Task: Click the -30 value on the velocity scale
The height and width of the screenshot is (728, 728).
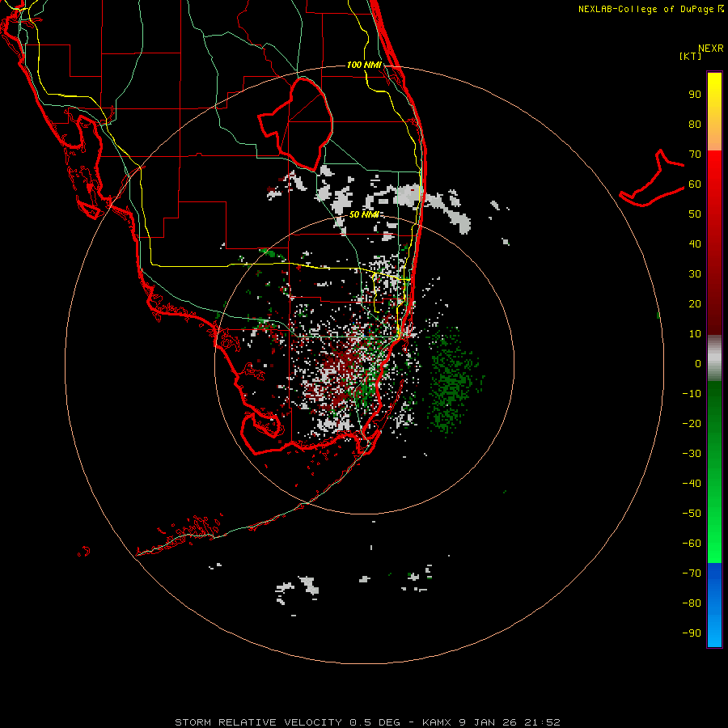Action: click(692, 454)
